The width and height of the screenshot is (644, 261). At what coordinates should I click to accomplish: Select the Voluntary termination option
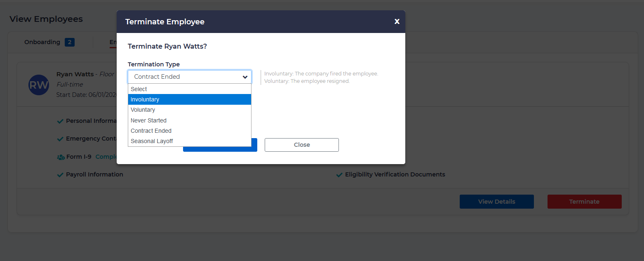tap(189, 110)
